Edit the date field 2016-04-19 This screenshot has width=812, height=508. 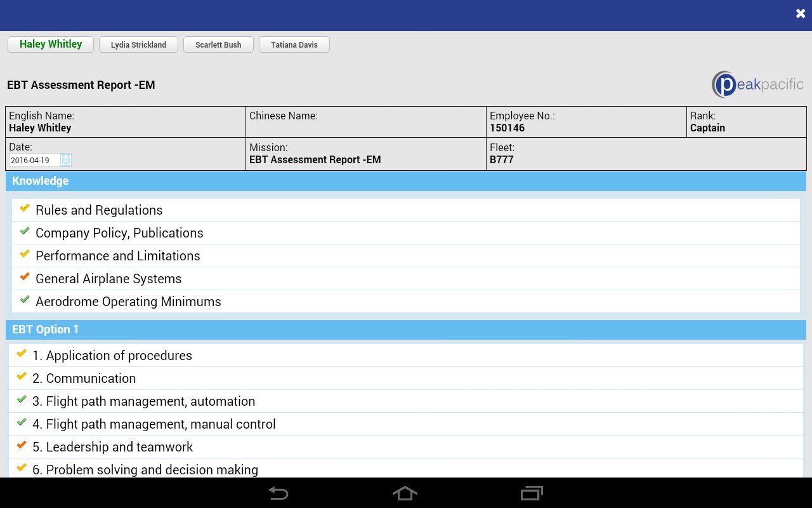click(x=35, y=160)
